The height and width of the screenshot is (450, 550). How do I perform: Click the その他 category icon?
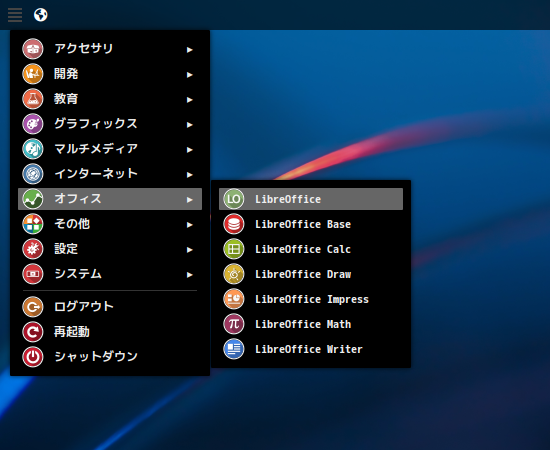[x=33, y=224]
